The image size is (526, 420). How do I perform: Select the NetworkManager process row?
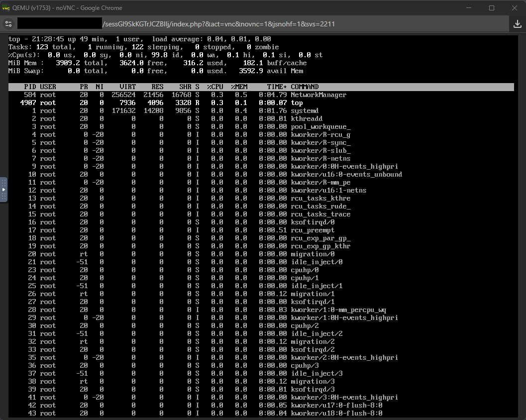tap(261, 95)
